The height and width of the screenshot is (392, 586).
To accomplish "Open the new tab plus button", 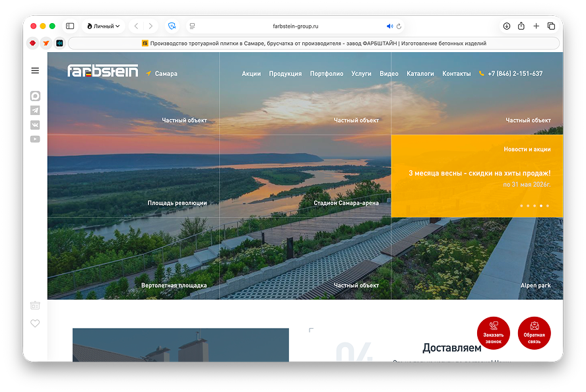I will pyautogui.click(x=537, y=26).
